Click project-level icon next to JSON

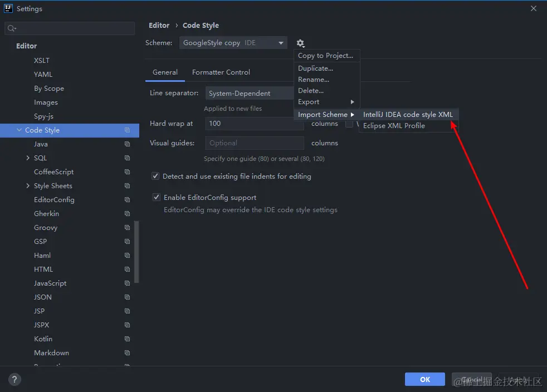coord(128,297)
